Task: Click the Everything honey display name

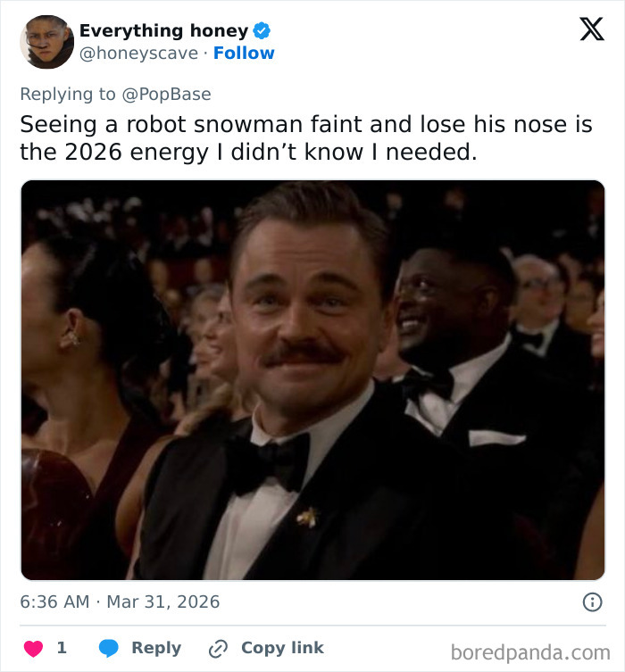Action: tap(163, 31)
